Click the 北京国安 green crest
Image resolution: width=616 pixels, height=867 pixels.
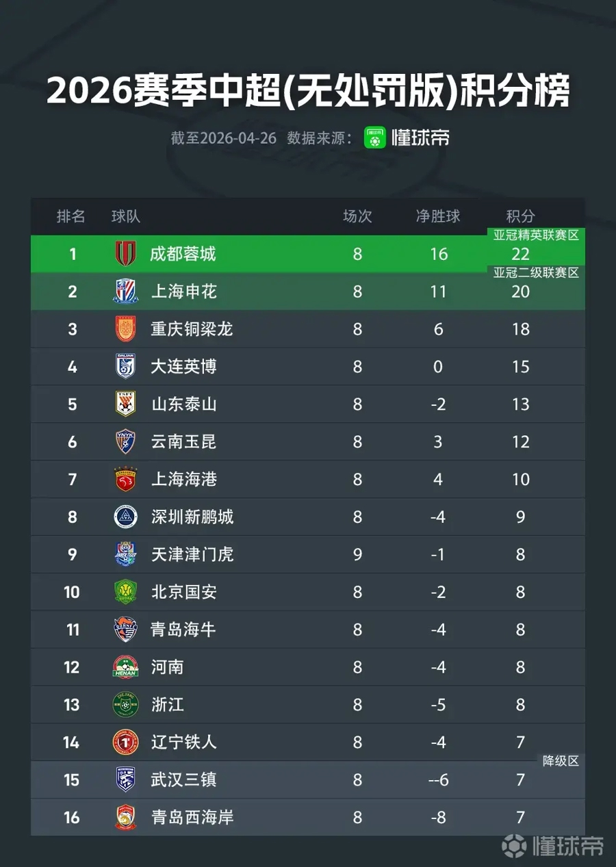coord(125,592)
